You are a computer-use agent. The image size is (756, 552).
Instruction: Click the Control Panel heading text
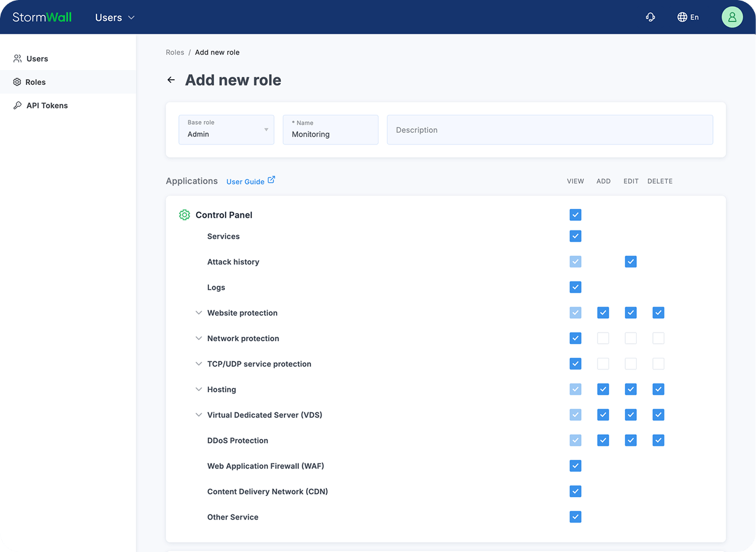(224, 215)
